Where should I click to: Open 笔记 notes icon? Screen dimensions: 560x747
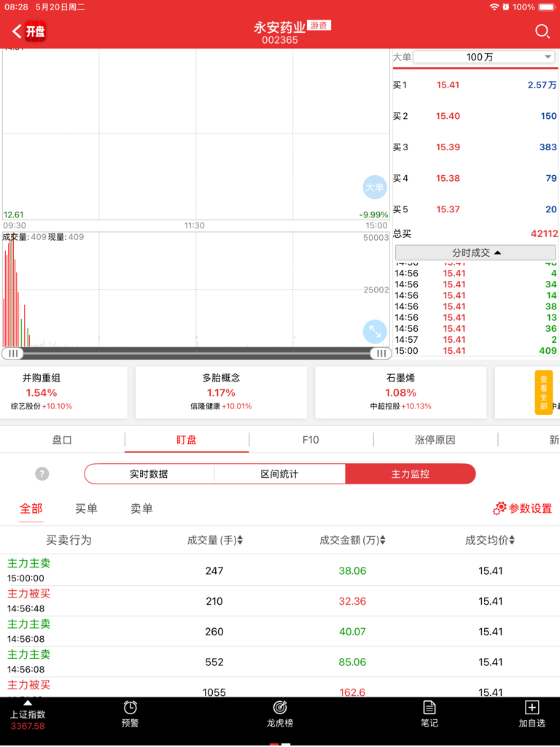pos(429,713)
